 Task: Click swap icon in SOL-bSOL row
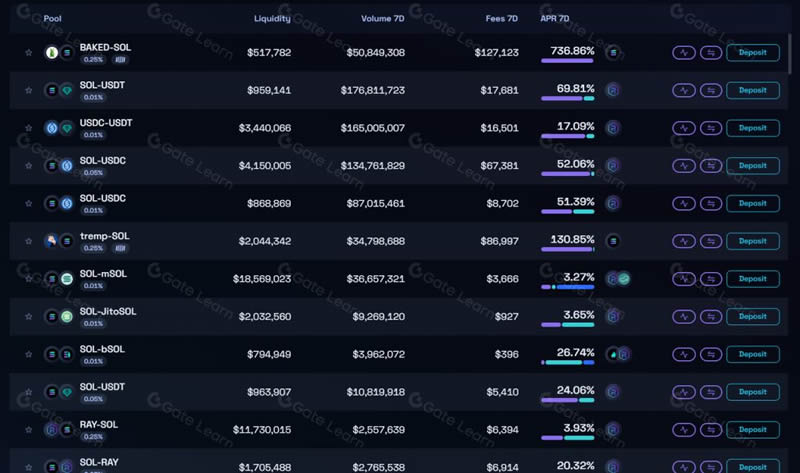tap(711, 354)
